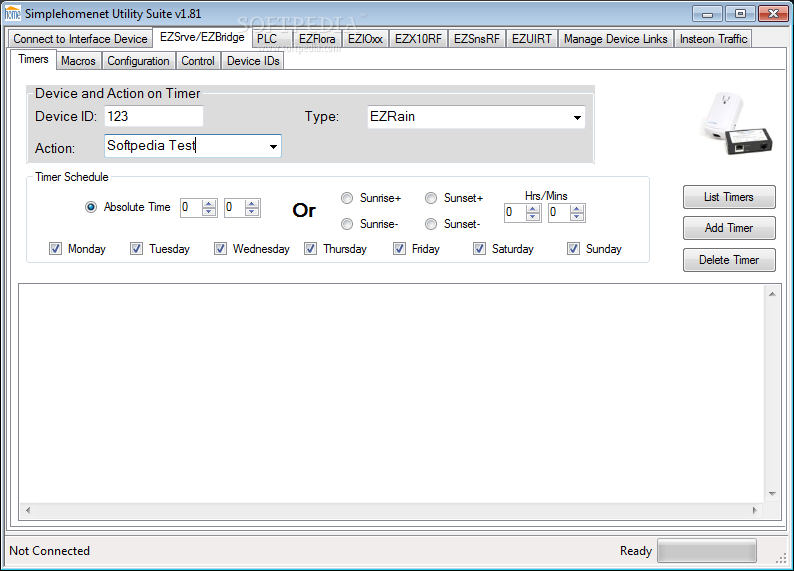The height and width of the screenshot is (571, 794).
Task: Maximize the Simplehomenet Utility Suite window
Action: click(740, 14)
